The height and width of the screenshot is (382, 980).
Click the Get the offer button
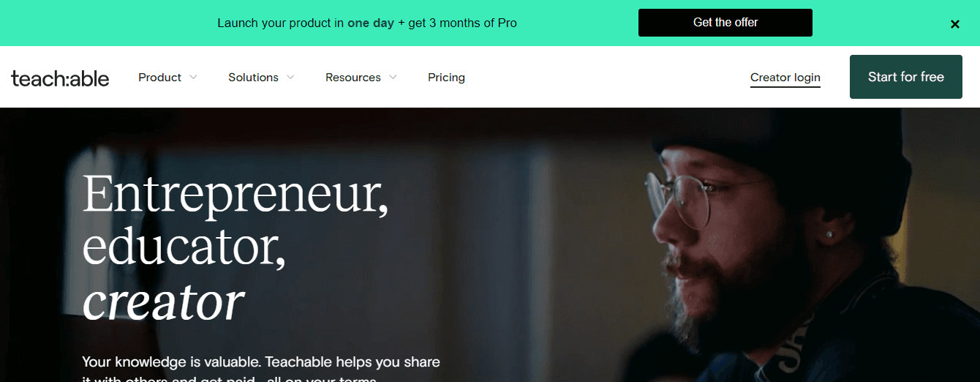point(725,23)
